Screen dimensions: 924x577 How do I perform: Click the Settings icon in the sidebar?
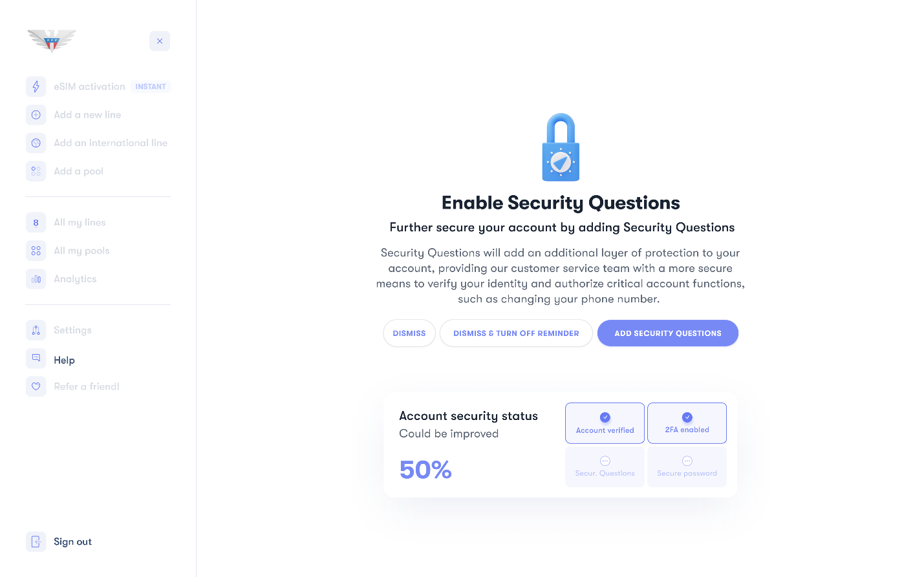click(x=36, y=330)
